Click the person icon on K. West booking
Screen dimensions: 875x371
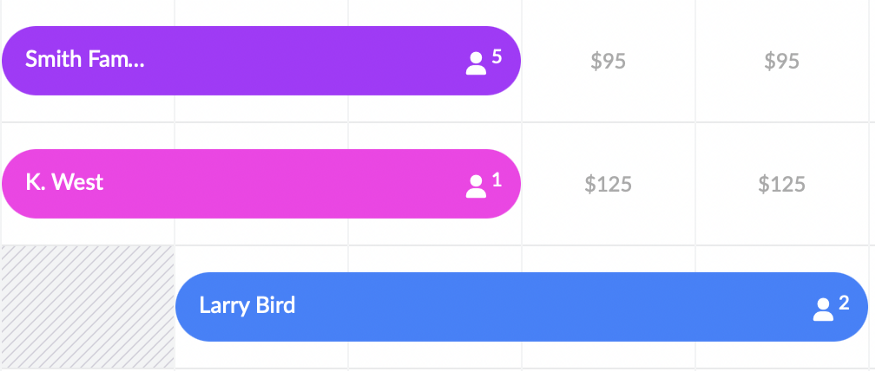[x=475, y=186]
